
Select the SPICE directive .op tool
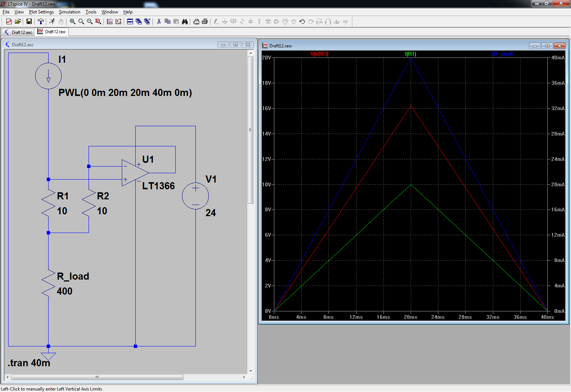[345, 22]
